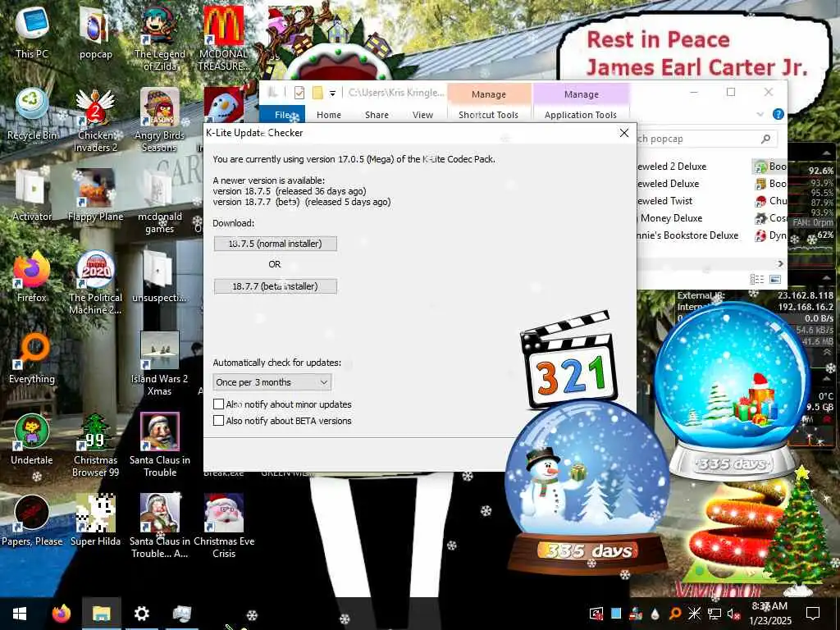The image size is (840, 630).
Task: Launch Angry Birds Seasons
Action: [x=160, y=120]
